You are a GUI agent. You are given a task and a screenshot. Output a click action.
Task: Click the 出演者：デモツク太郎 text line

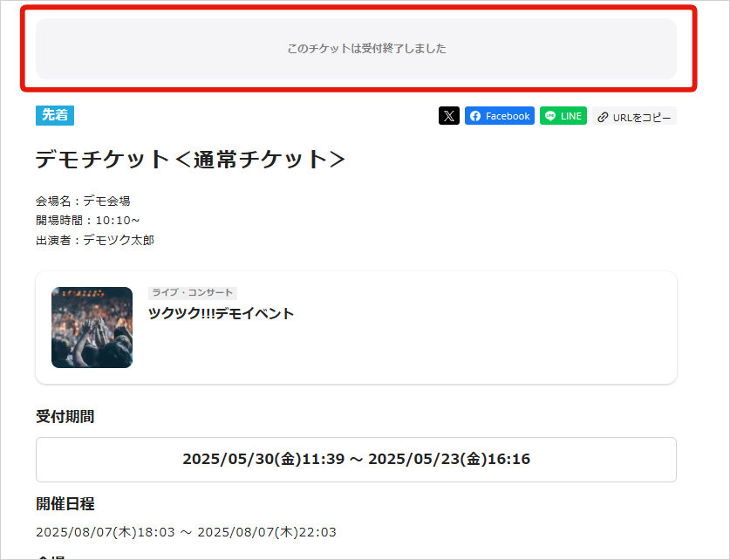pos(94,240)
